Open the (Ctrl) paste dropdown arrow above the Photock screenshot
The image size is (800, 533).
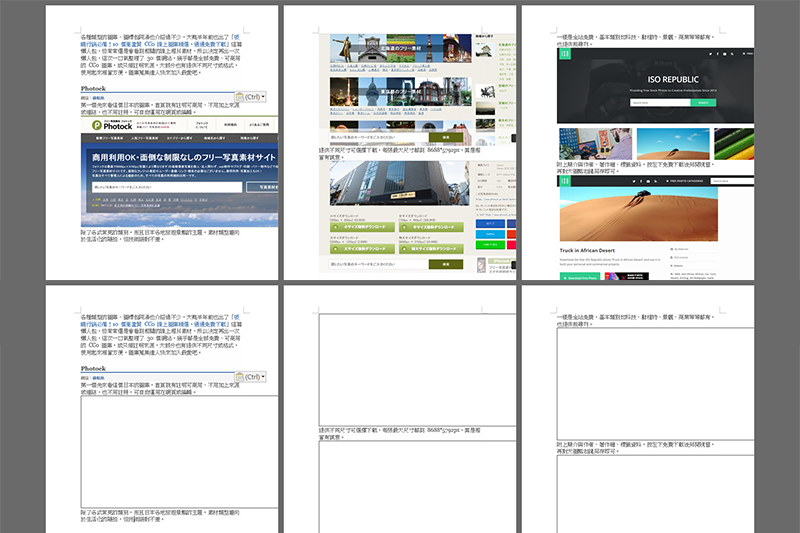(263, 97)
